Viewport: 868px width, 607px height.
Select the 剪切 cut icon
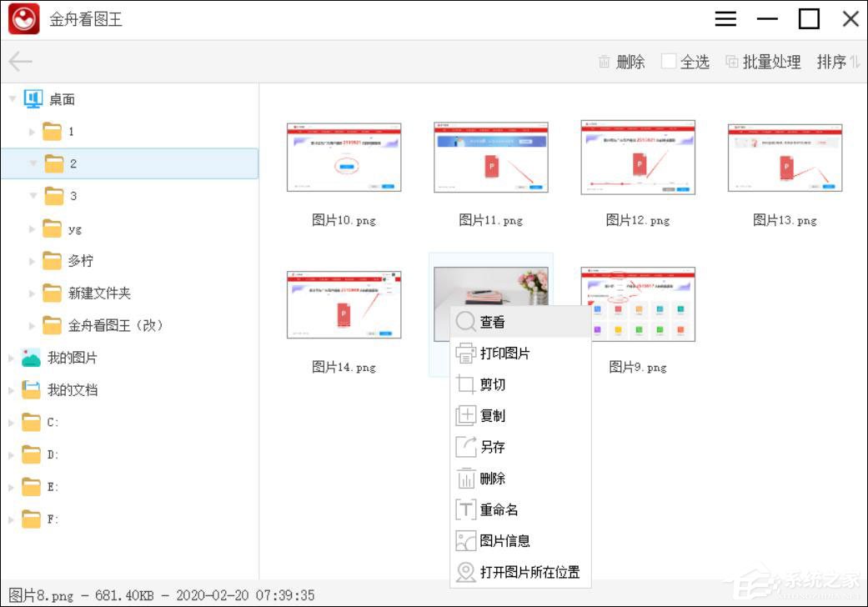click(x=466, y=384)
